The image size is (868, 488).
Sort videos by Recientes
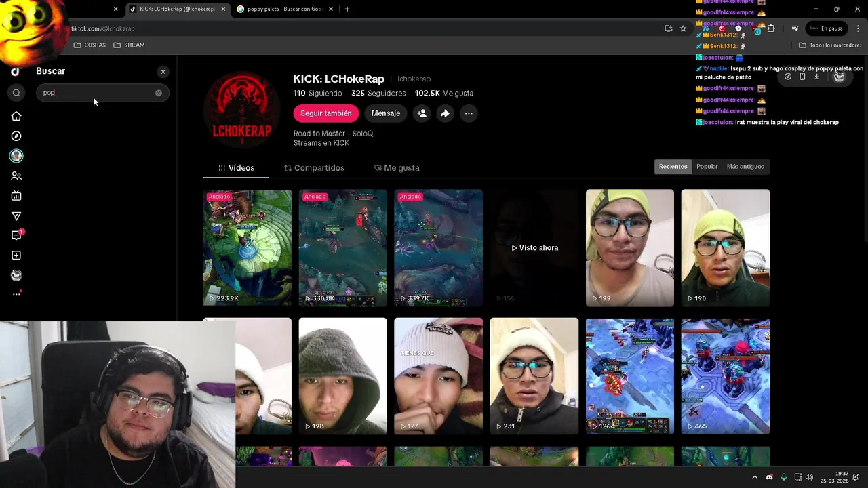coord(673,167)
